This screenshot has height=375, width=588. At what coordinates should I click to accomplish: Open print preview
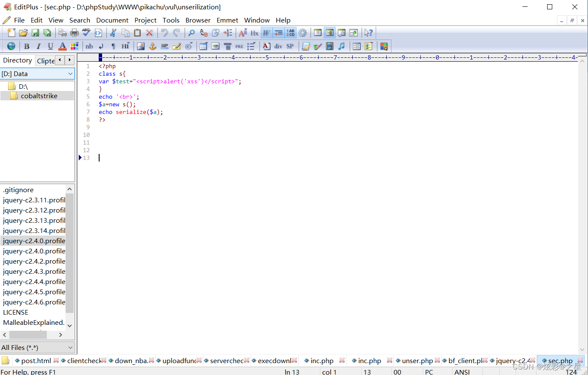(63, 33)
